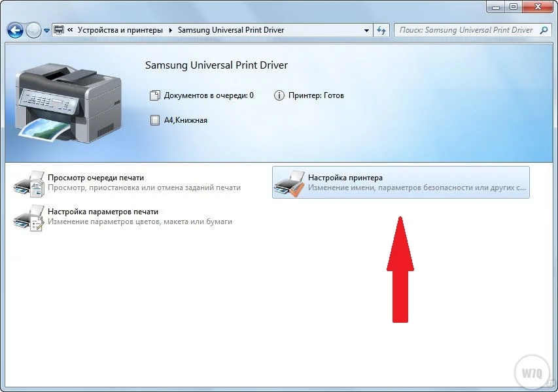Expand the hidden breadcrumb chevrons

click(x=70, y=30)
